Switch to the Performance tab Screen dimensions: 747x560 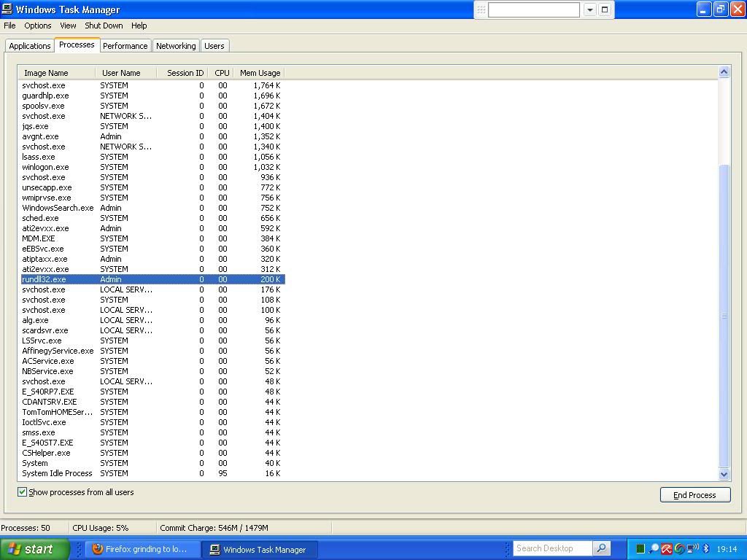pyautogui.click(x=125, y=46)
